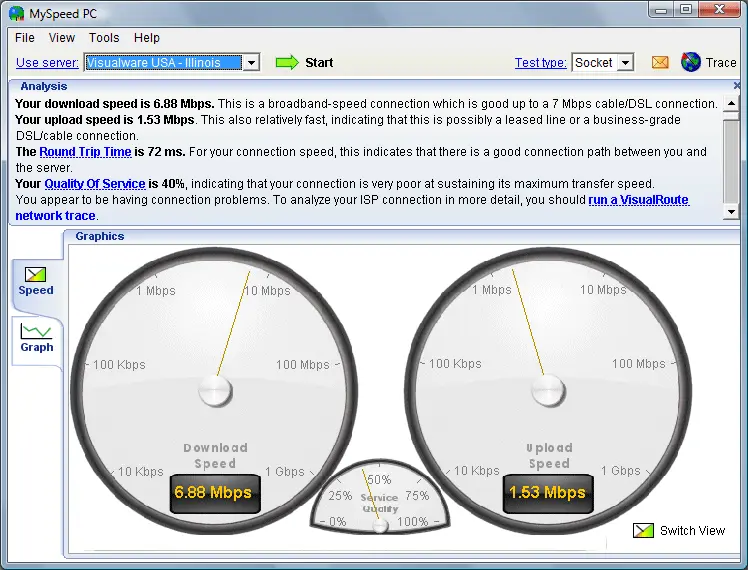Screen dimensions: 748x570
Task: Open the View menu
Action: [x=62, y=38]
